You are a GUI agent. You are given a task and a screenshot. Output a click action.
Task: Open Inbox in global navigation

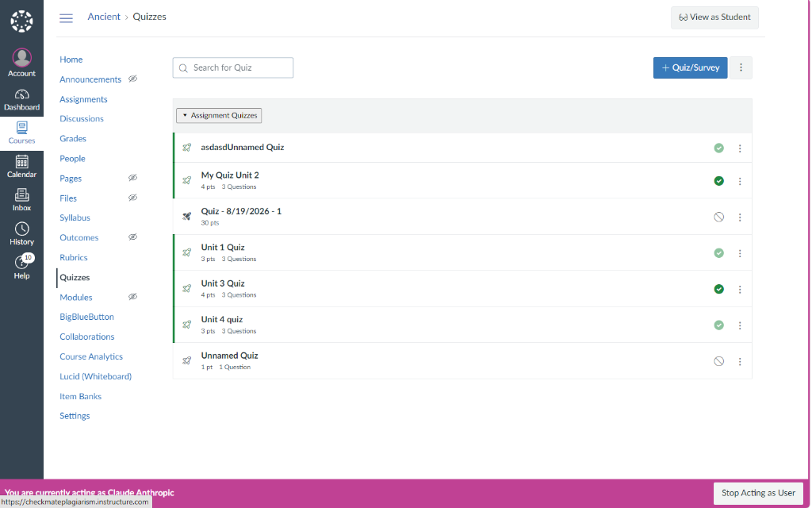21,200
